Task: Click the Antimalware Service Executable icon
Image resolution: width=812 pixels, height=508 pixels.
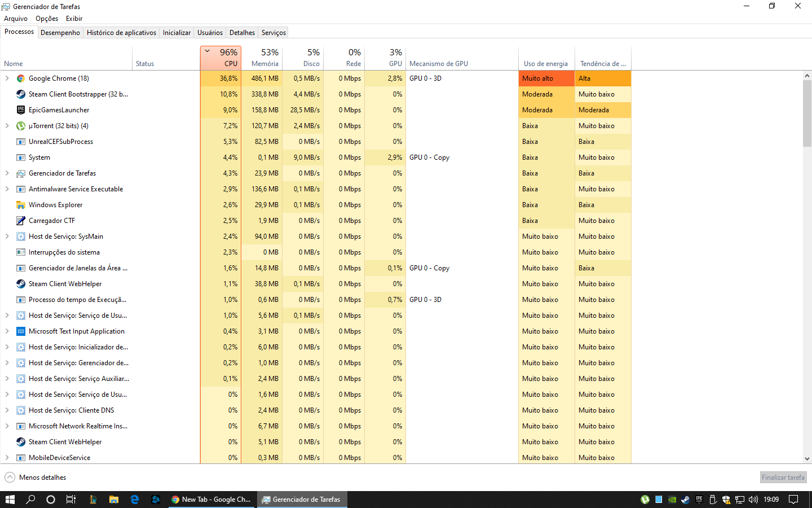Action: (21, 189)
